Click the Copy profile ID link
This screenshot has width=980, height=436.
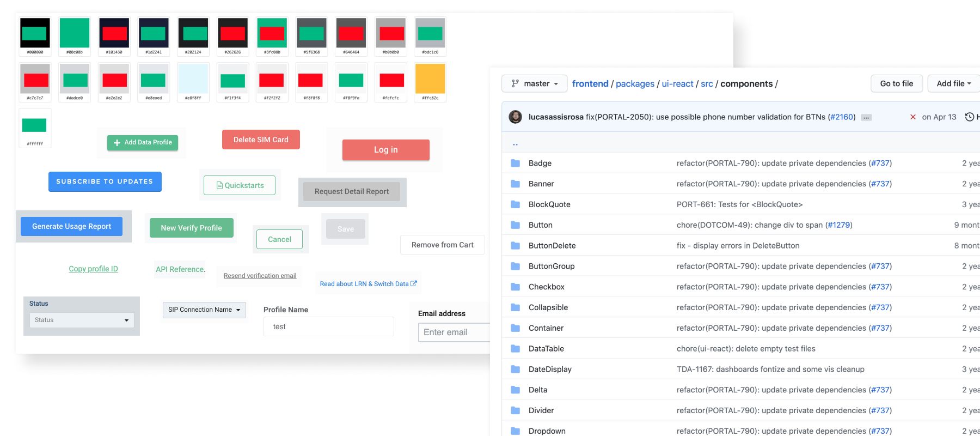tap(93, 269)
